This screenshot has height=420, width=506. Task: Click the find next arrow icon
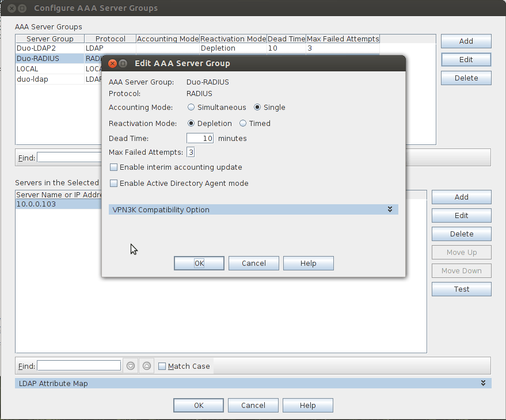tap(131, 365)
